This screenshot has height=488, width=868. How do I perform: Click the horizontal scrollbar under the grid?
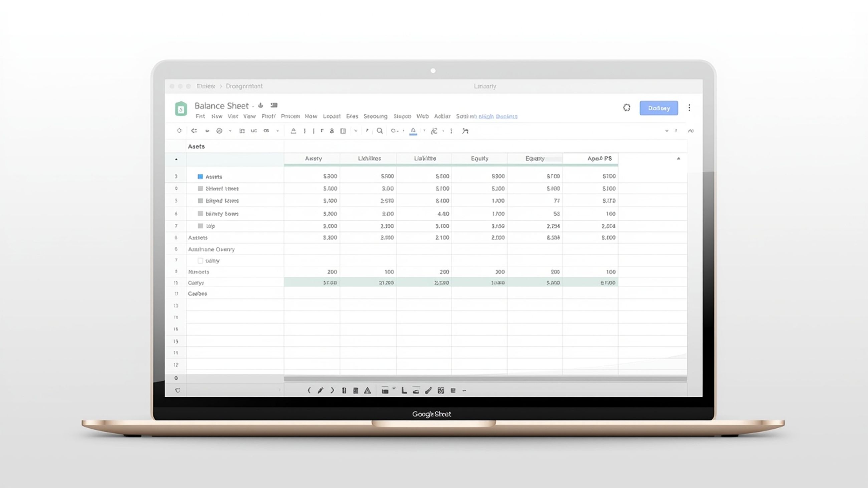click(x=485, y=379)
